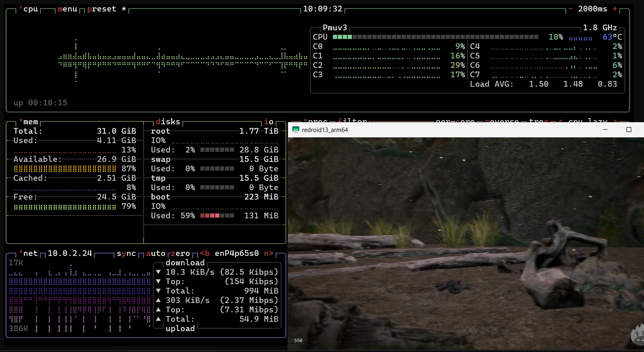Click zero to reset network totals

click(180, 253)
